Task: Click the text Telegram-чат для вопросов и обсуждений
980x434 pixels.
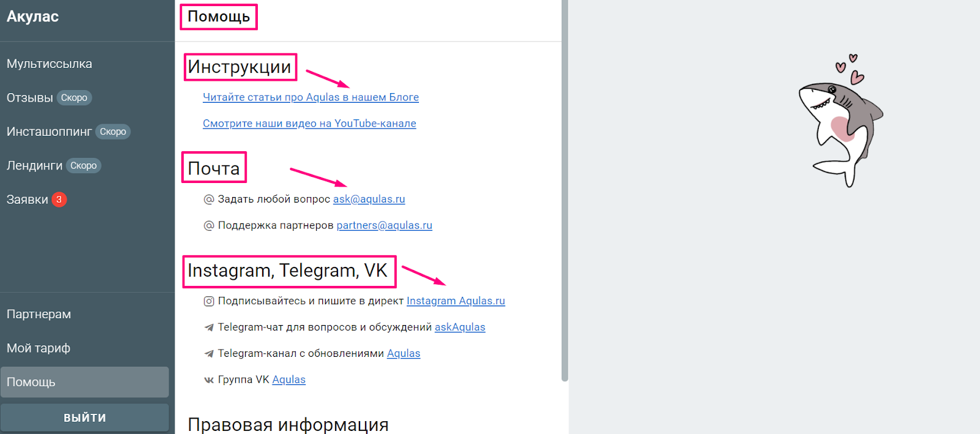Action: click(x=325, y=327)
